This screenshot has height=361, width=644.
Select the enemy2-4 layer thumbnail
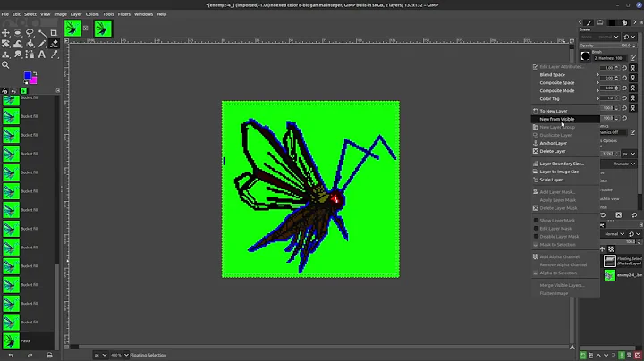coord(610,275)
